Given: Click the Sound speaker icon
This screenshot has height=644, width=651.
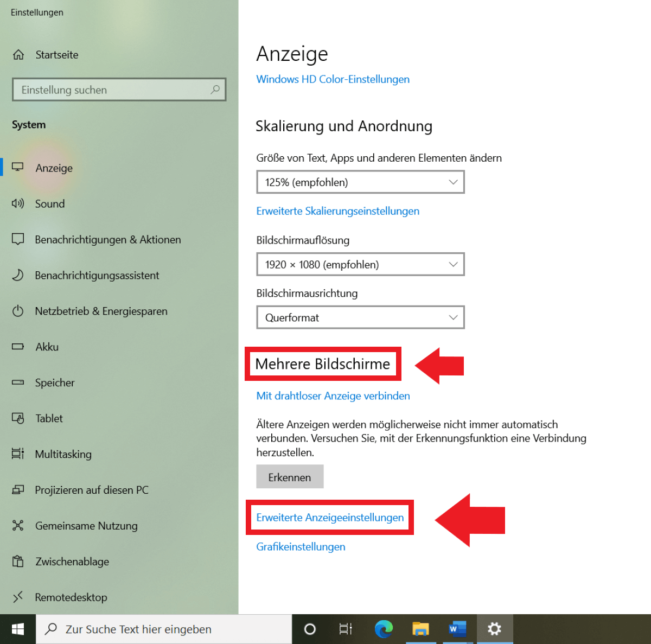Looking at the screenshot, I should (18, 203).
